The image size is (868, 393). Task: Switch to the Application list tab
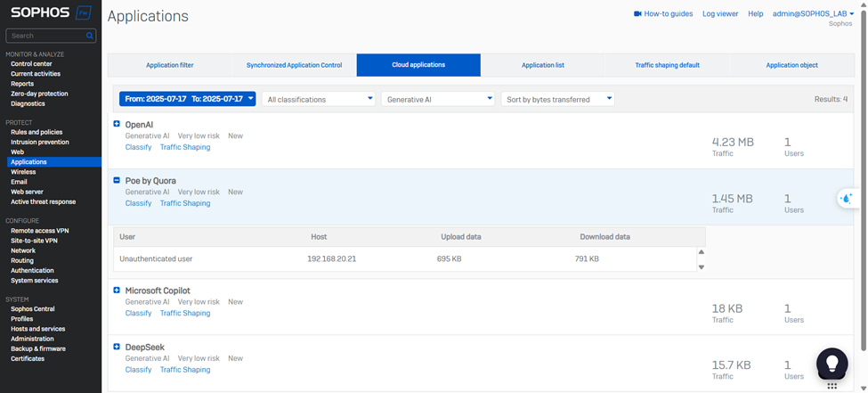click(543, 65)
